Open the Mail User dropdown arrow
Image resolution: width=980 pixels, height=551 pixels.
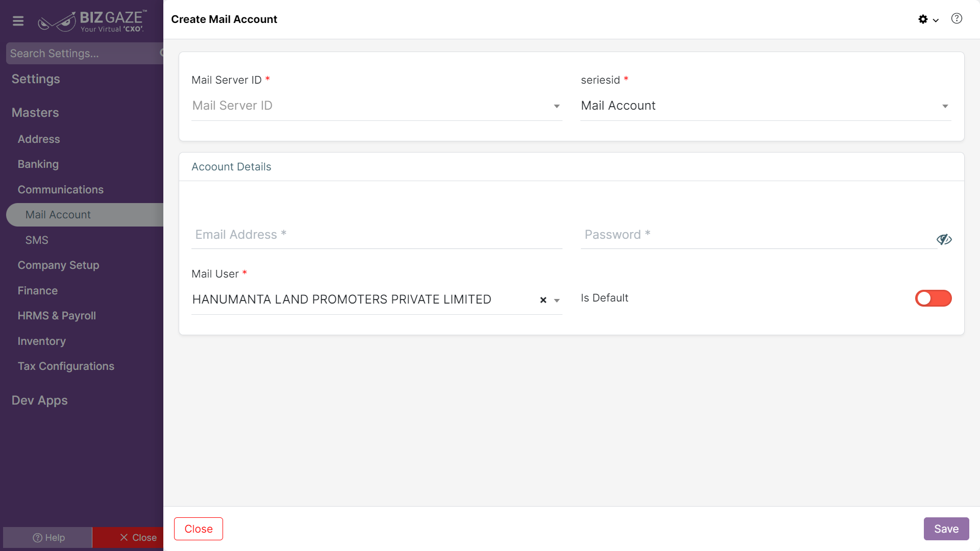pyautogui.click(x=557, y=300)
